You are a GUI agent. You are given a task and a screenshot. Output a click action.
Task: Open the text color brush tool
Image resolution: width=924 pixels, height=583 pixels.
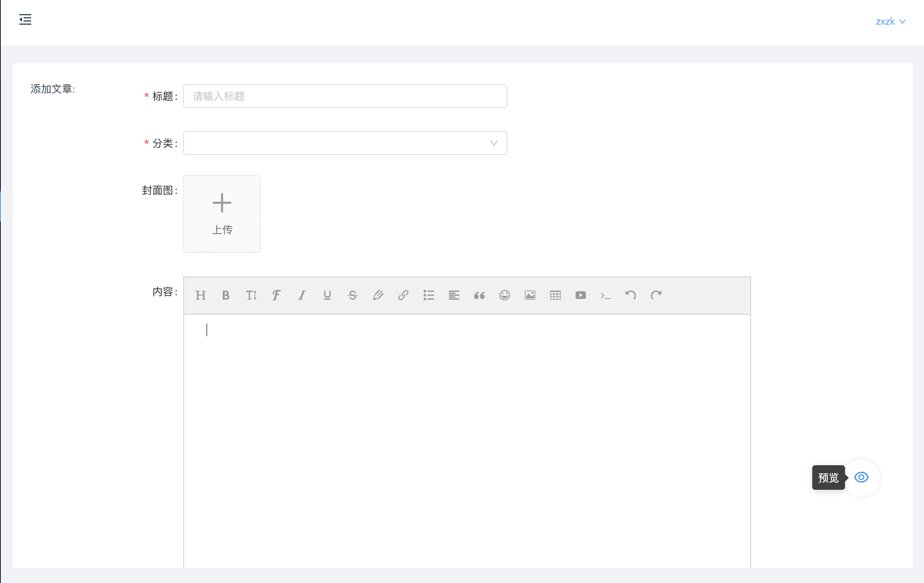pyautogui.click(x=378, y=295)
